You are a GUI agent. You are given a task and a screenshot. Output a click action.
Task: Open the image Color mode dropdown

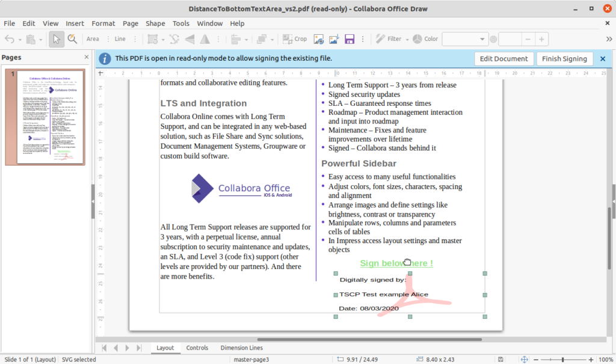[464, 39]
